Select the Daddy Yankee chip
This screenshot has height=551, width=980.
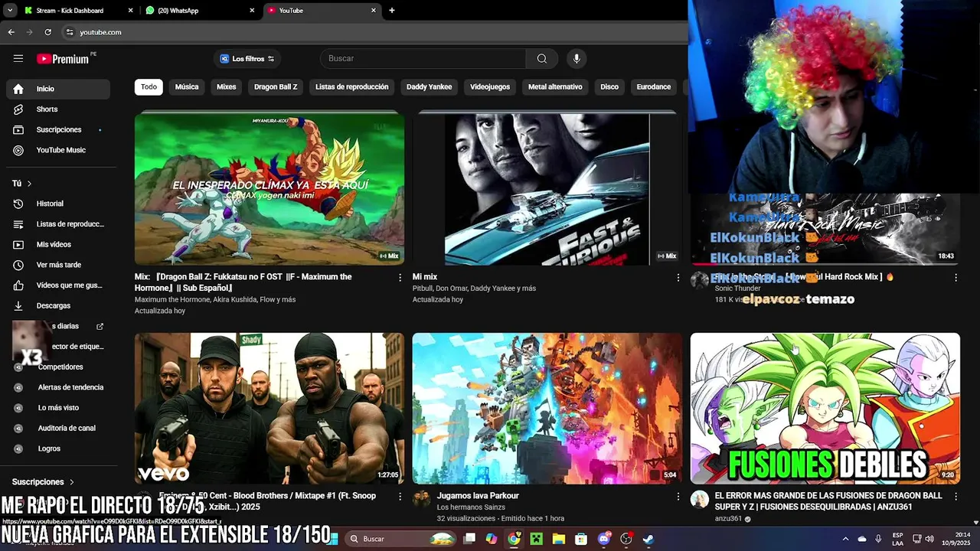point(429,87)
